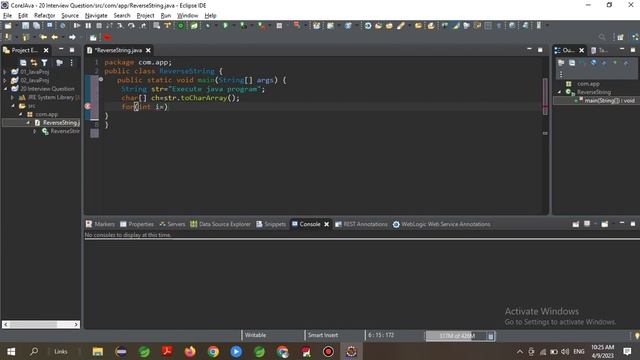The height and width of the screenshot is (360, 640).
Task: Open the Navigate menu
Action: coord(96,16)
